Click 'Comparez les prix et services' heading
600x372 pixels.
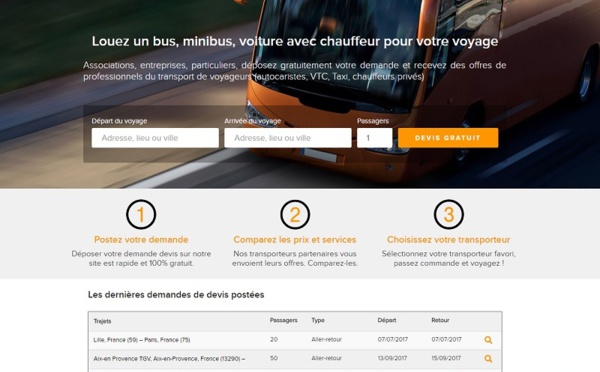pyautogui.click(x=295, y=240)
